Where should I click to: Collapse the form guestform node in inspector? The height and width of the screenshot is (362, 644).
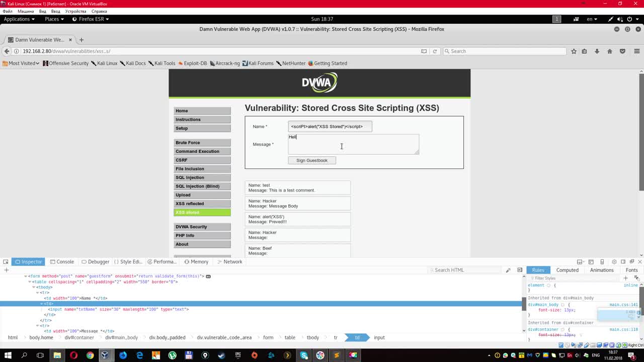[x=26, y=276]
